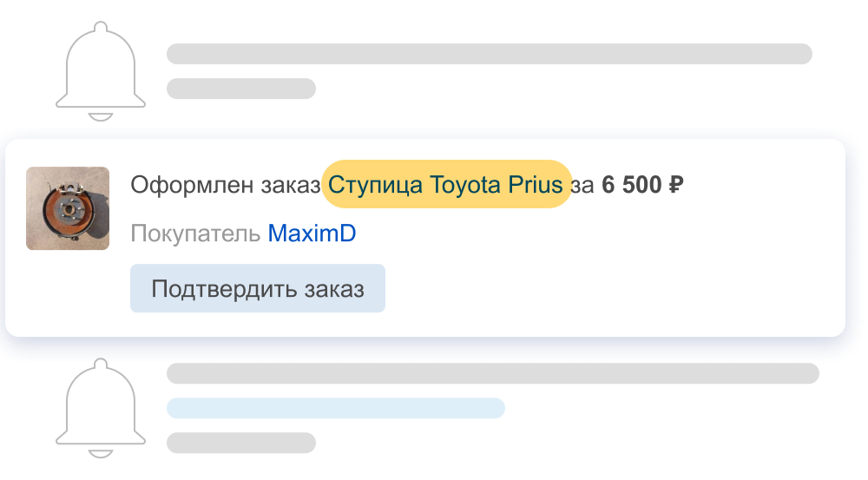Click the word "за" before the price
Image resolution: width=868 pixels, height=480 pixels.
pyautogui.click(x=583, y=184)
